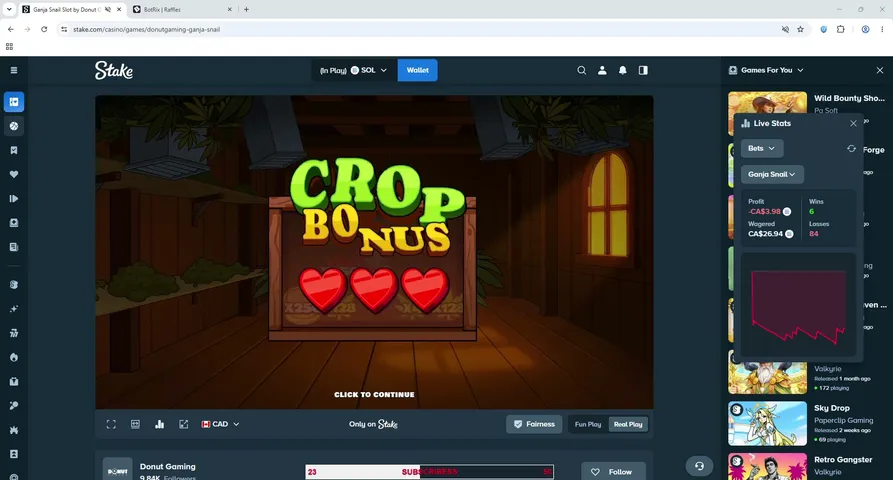Open the Ganja Snail game filter dropdown

[772, 174]
